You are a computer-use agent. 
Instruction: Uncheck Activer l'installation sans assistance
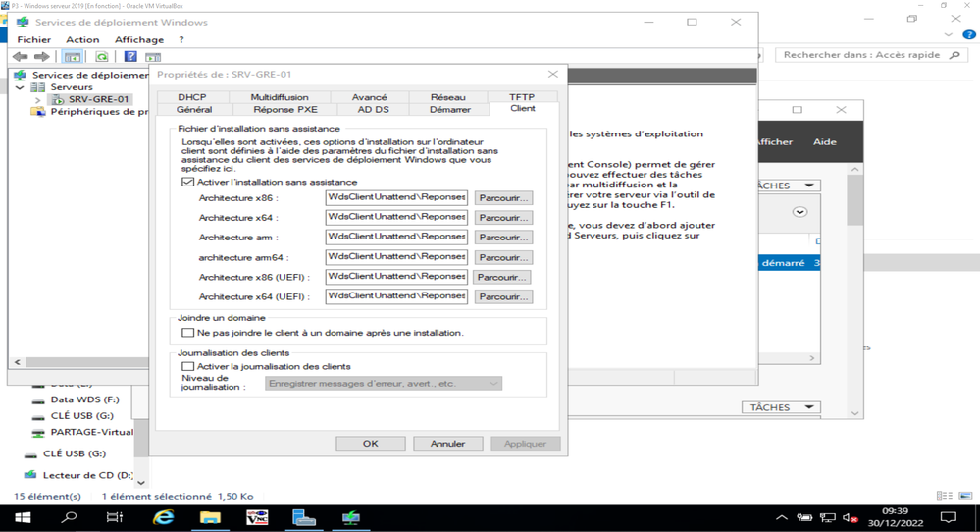187,182
